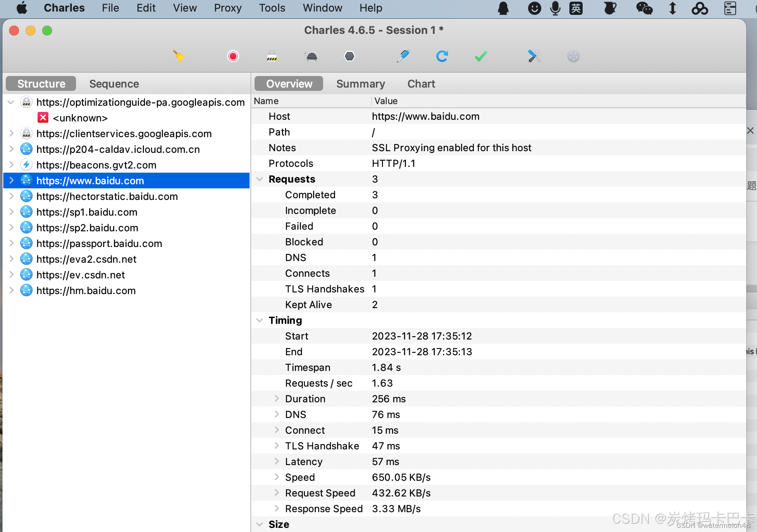Select the Notes row SSL Proxying text
This screenshot has width=757, height=532.
tap(452, 148)
